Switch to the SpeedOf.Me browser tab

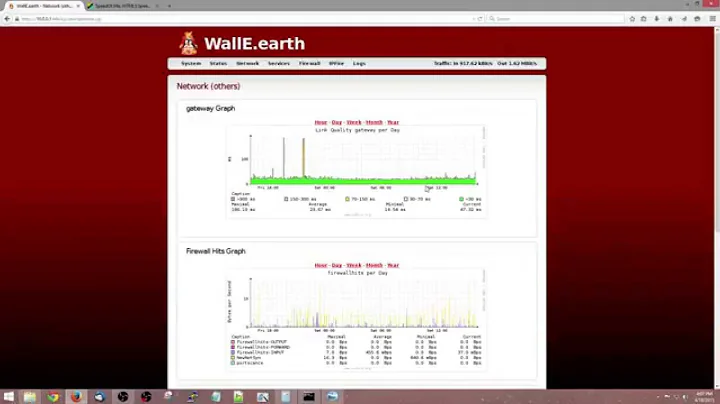pos(123,6)
